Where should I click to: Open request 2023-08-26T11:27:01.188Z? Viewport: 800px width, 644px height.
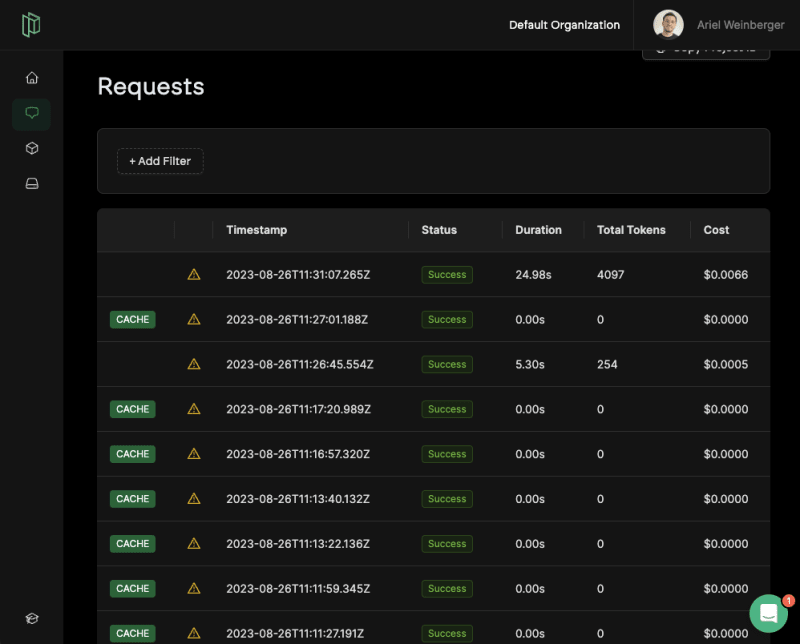coord(297,320)
